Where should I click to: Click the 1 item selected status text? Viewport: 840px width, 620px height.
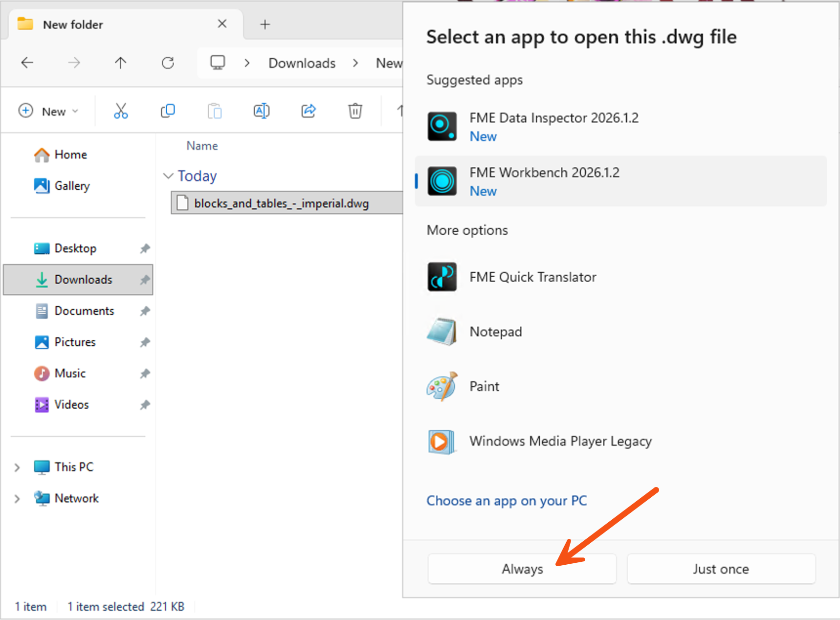[x=106, y=606]
